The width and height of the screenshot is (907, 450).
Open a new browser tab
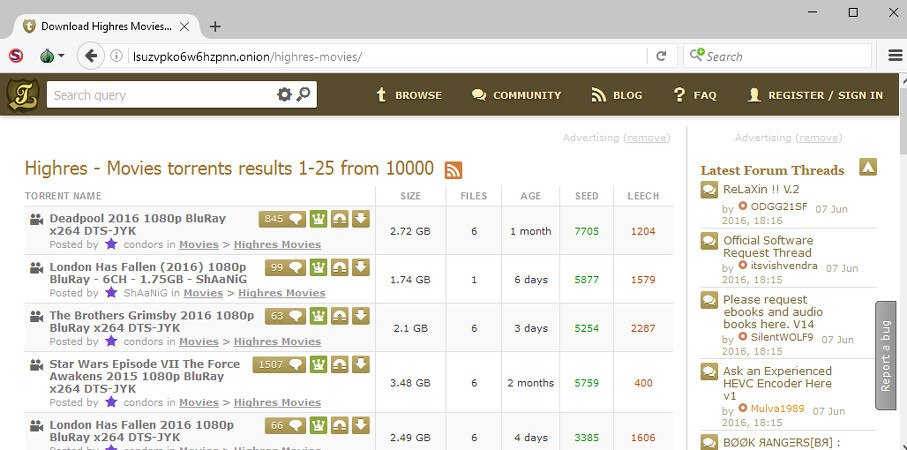click(x=215, y=26)
